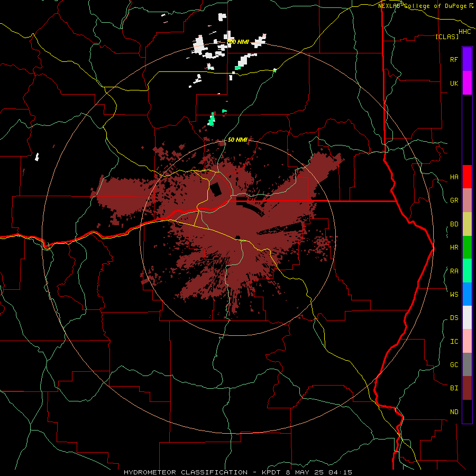Click the WS legend label

(454, 294)
